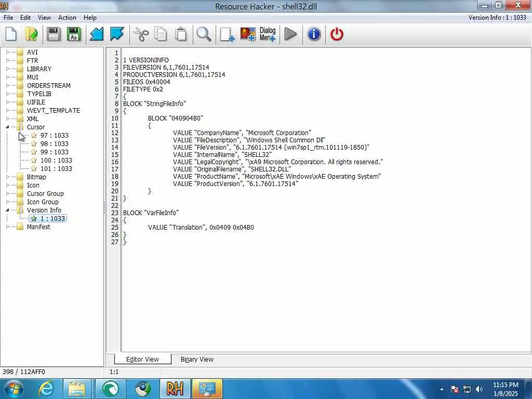Expand the Bitmap folder node
532x399 pixels.
click(x=7, y=177)
